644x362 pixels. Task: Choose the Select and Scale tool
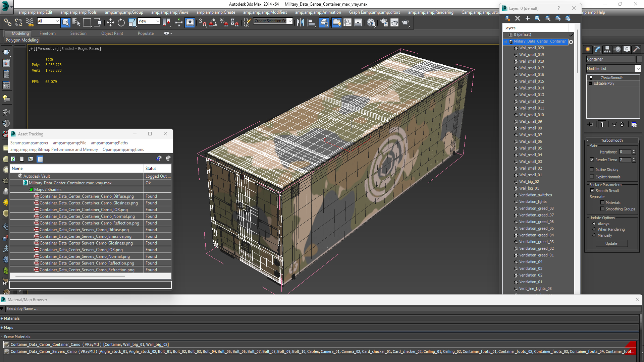132,22
